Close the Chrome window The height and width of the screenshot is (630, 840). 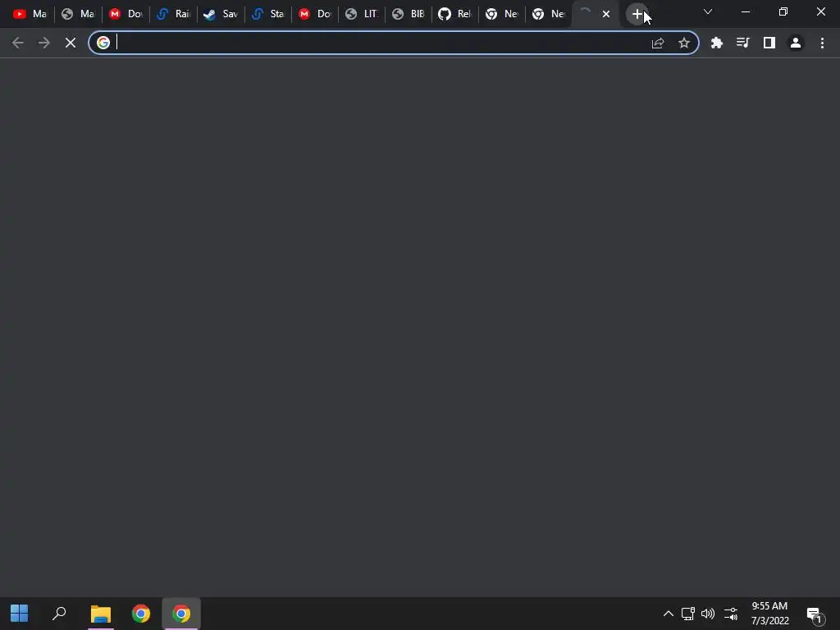coord(820,11)
